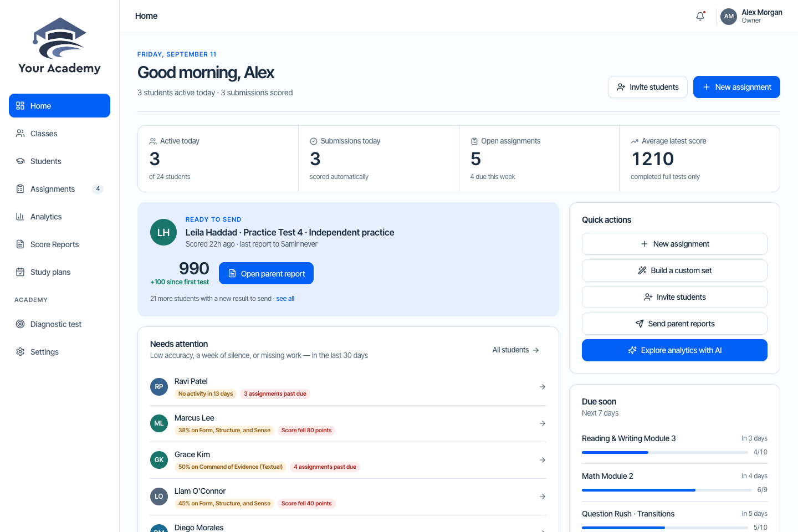The image size is (798, 532).
Task: Click the '+100 since first test' text
Action: [x=180, y=282]
